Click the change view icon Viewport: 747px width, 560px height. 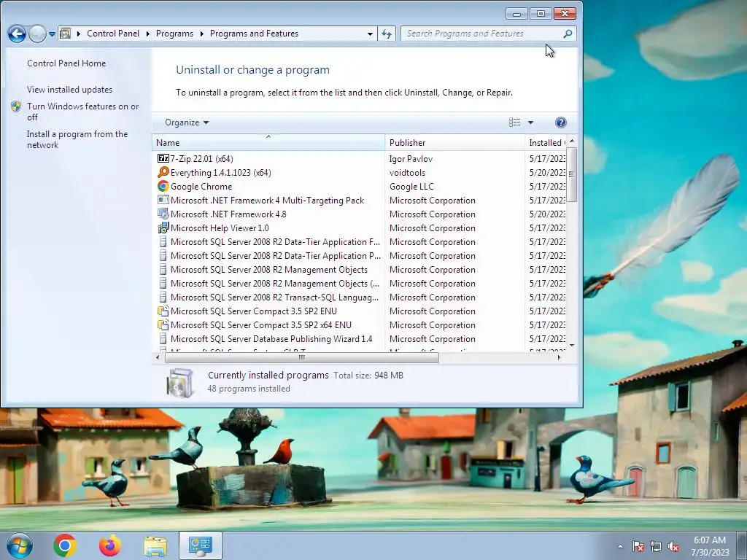point(514,122)
